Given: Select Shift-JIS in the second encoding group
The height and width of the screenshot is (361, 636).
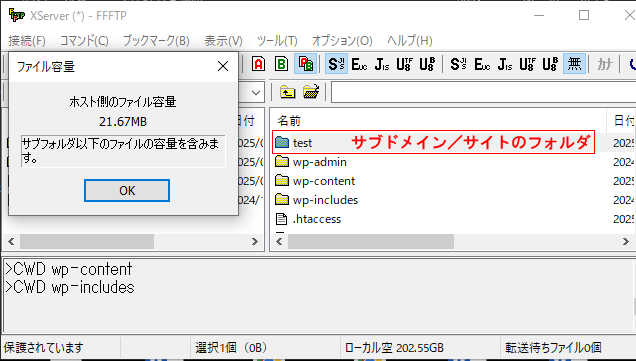Looking at the screenshot, I should point(459,64).
